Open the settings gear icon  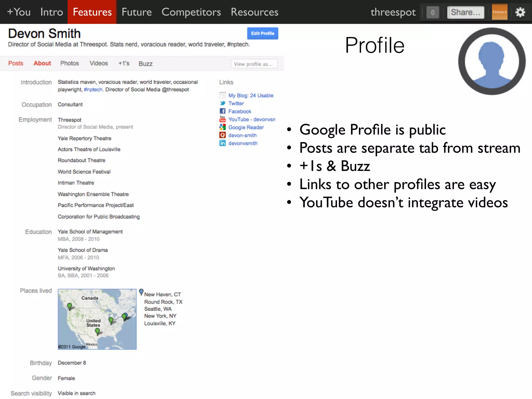pos(520,12)
